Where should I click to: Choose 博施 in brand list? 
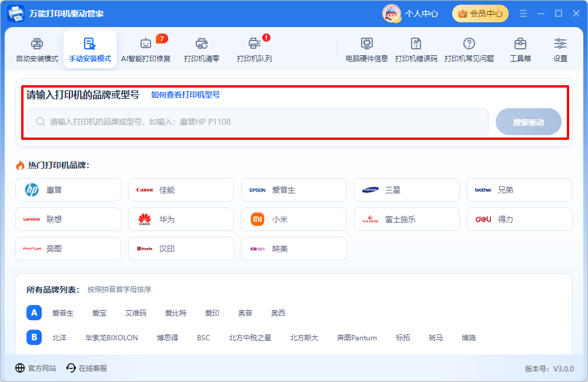(x=469, y=338)
